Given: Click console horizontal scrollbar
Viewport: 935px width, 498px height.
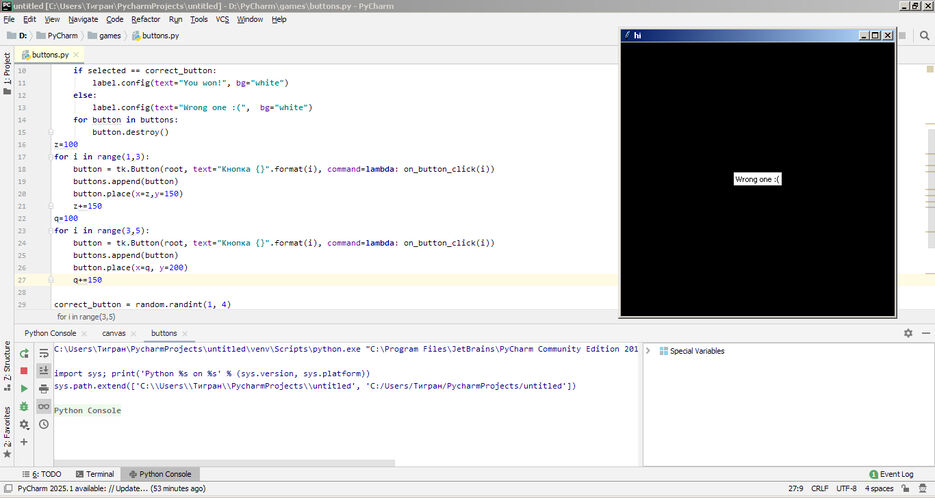Looking at the screenshot, I should tap(224, 463).
